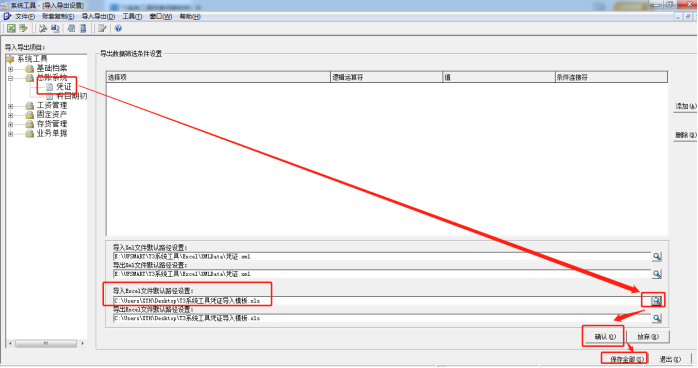This screenshot has width=698, height=368.
Task: Click the folder icon next to 工资管理
Action: (x=29, y=106)
